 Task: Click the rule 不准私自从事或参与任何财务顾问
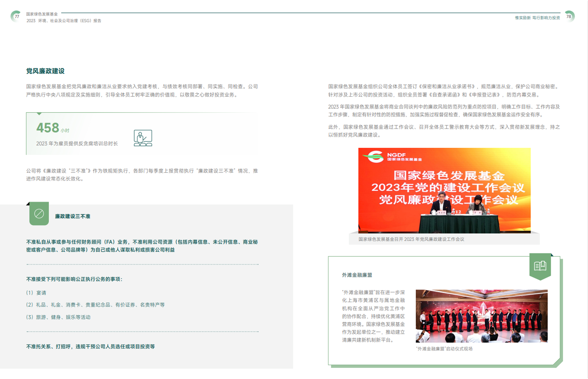coord(142,246)
